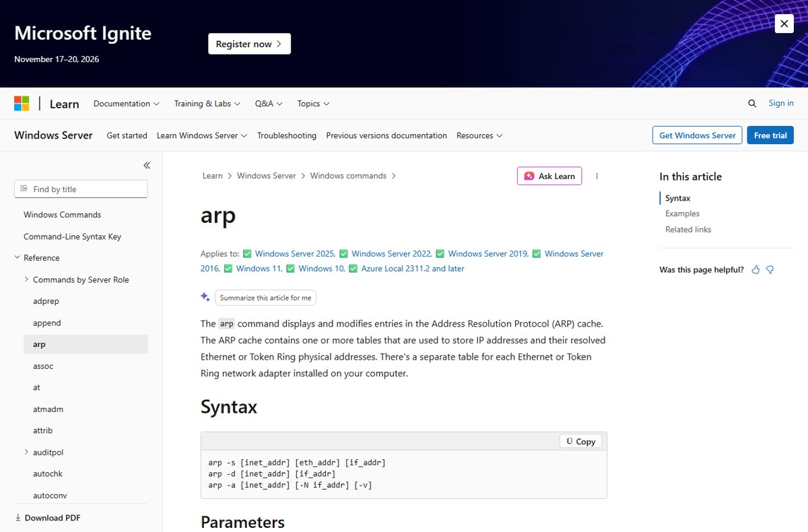The height and width of the screenshot is (532, 808).
Task: Click the Learn site title
Action: [65, 104]
